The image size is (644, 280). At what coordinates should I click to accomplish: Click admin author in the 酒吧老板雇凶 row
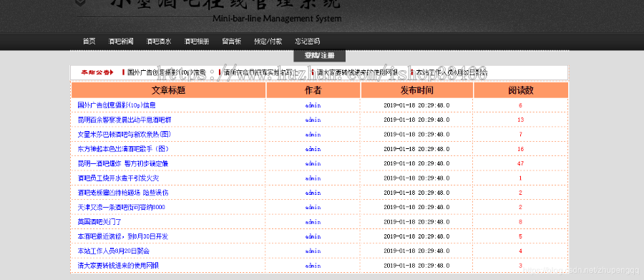(313, 193)
